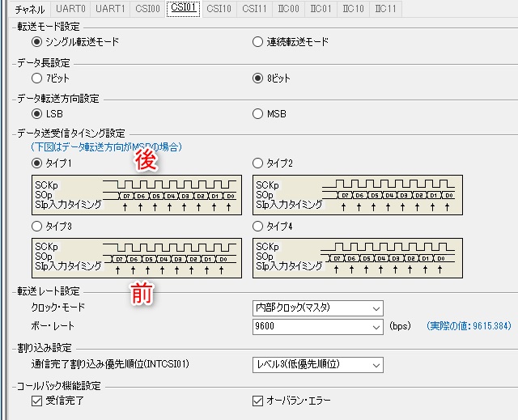Toggle the オーバラン・エラー checkbox

click(258, 401)
